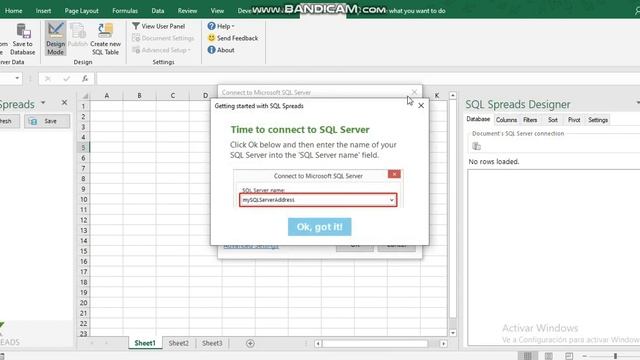
Task: Open the Insert ribbon tab
Action: click(43, 11)
